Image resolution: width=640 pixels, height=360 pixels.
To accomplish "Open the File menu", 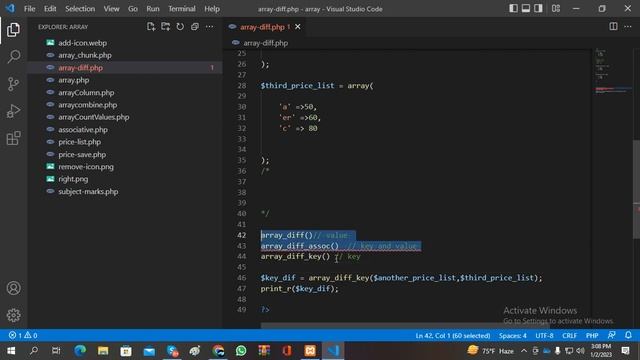I will click(29, 9).
